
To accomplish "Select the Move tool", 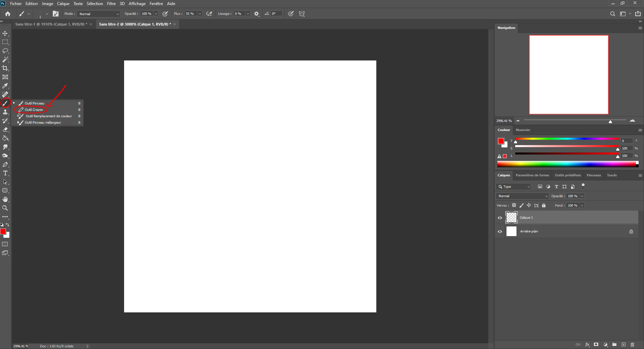I will point(5,33).
